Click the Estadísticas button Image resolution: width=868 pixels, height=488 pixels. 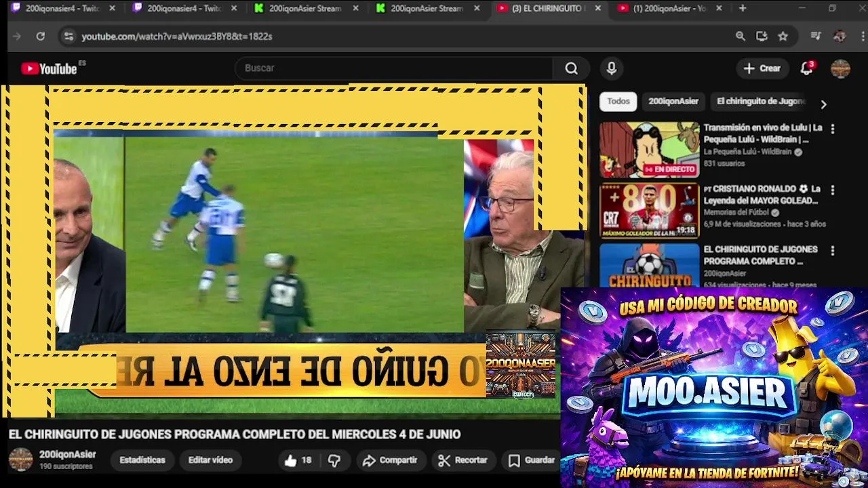pos(142,460)
